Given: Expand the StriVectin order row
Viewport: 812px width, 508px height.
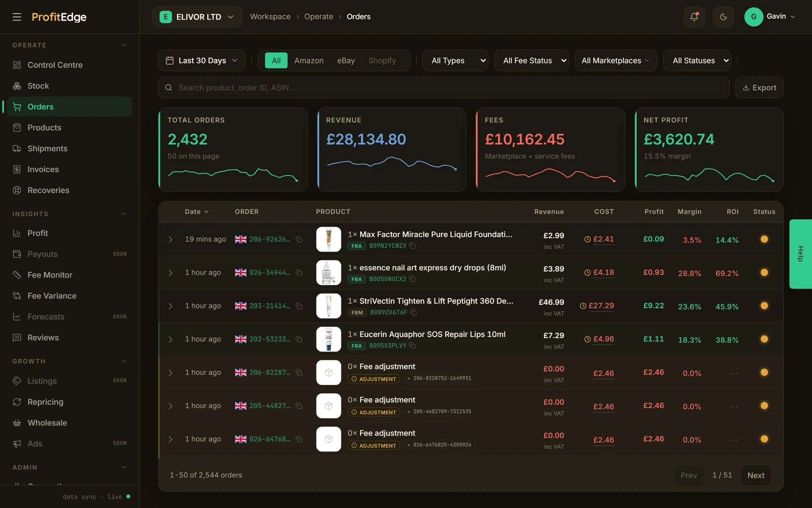Looking at the screenshot, I should 170,306.
